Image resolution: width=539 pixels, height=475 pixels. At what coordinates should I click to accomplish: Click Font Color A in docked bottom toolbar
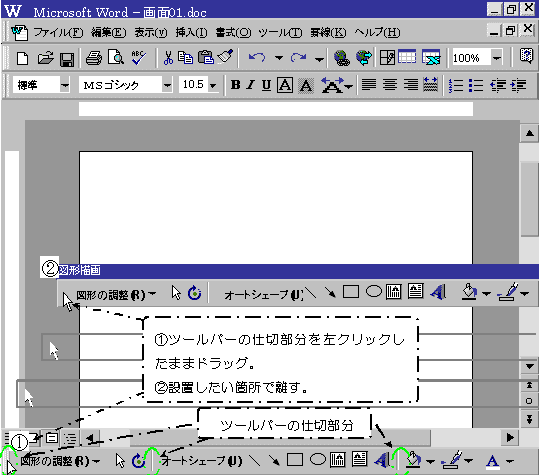(x=492, y=461)
